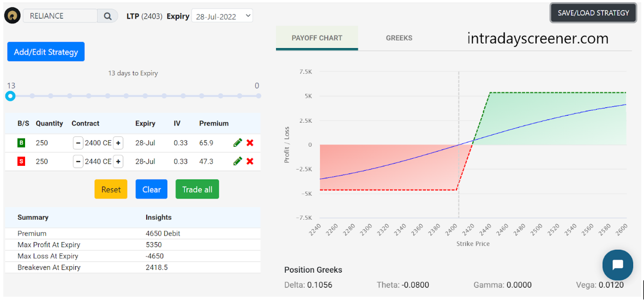
Task: Edit the 2400 CE leg pencil icon
Action: point(237,143)
